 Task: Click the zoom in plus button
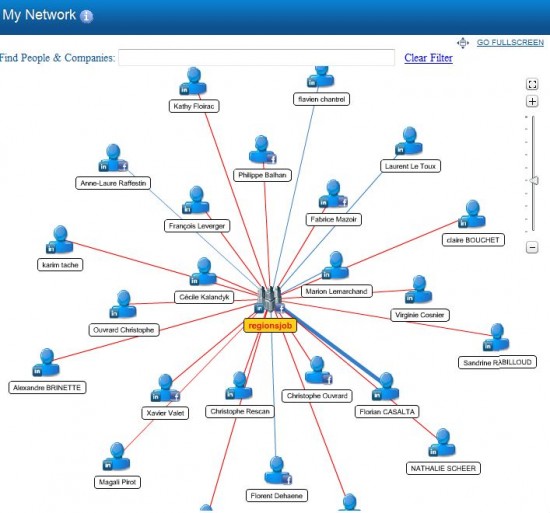[x=532, y=101]
